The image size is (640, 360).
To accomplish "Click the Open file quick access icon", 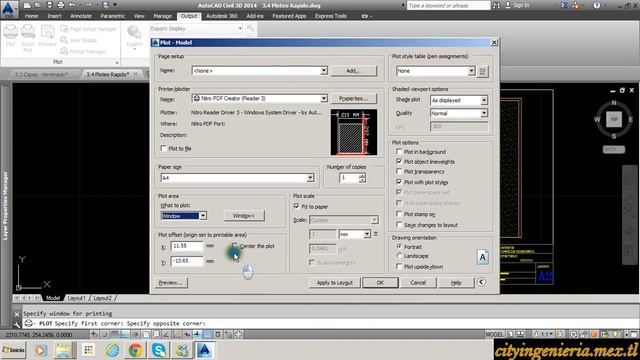I will [38, 5].
